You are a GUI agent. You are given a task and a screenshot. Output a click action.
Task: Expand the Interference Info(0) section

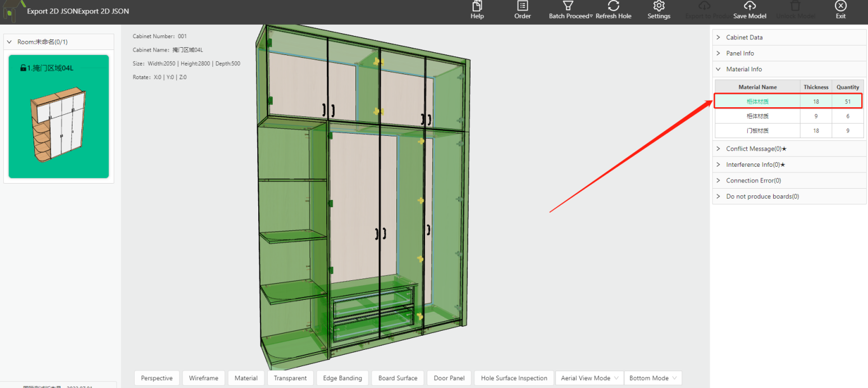tap(789, 165)
